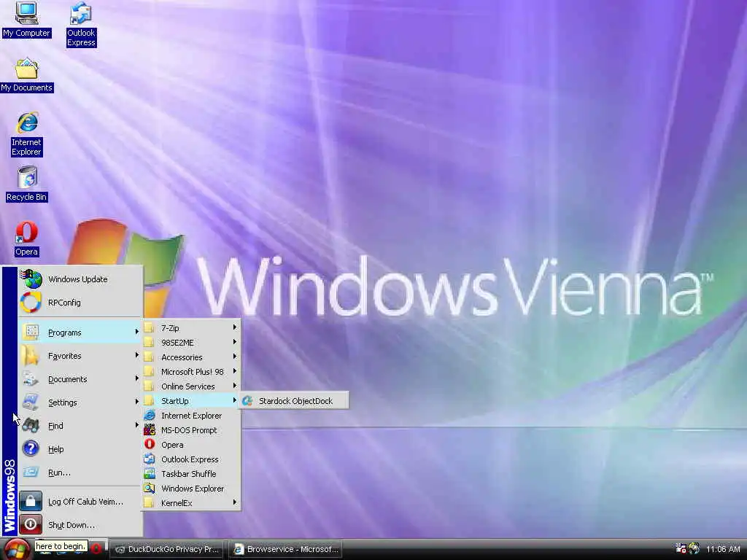Click the Accessories folder icon
The height and width of the screenshot is (560, 747).
point(149,357)
